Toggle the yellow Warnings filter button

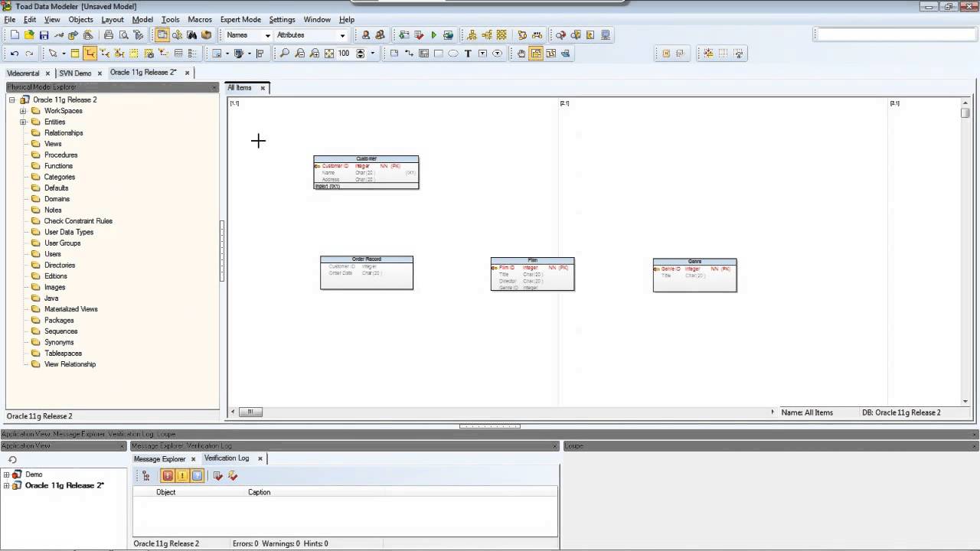[182, 476]
